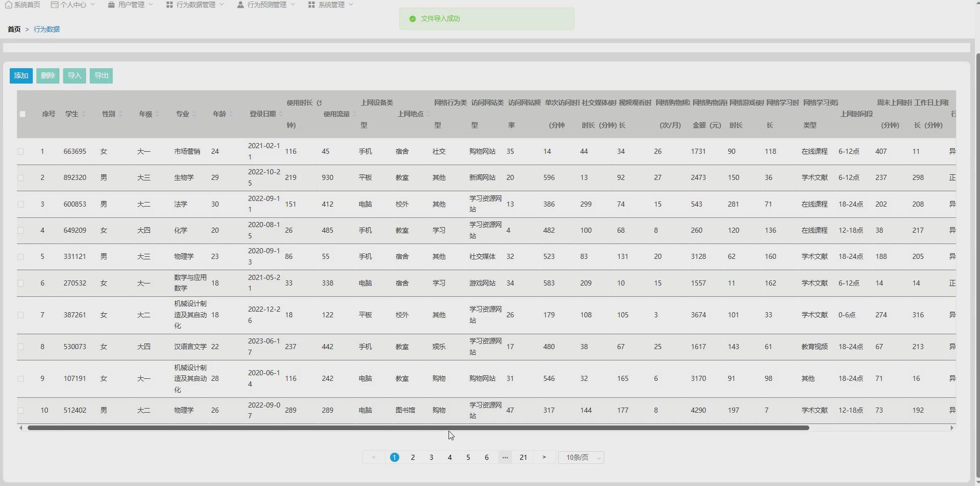Image resolution: width=980 pixels, height=486 pixels.
Task: Sort by 专业 column arrows
Action: [x=194, y=114]
